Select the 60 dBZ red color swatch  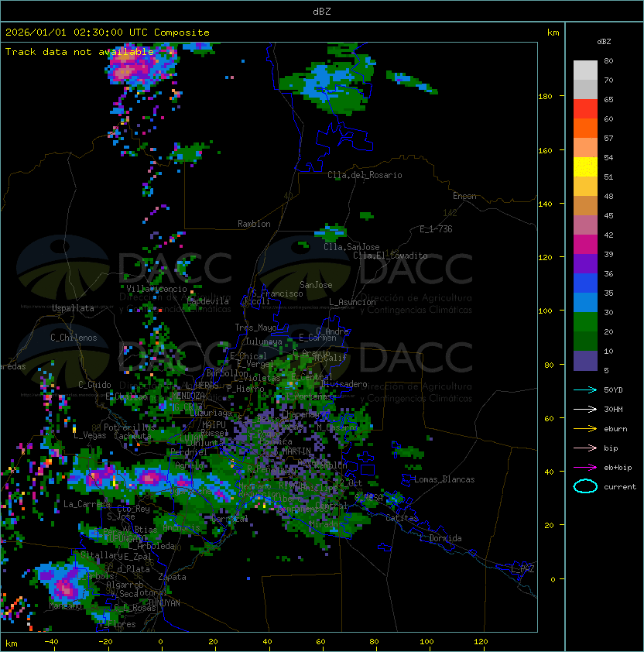point(585,109)
